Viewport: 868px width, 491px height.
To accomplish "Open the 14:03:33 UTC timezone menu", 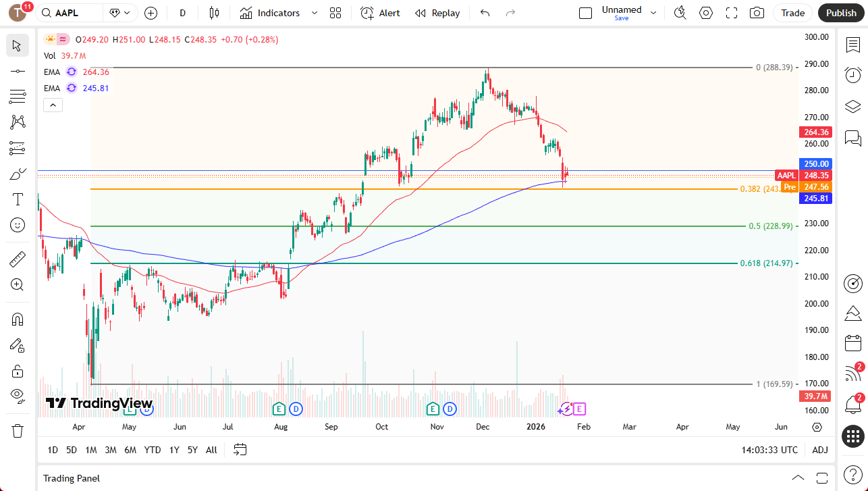I will click(769, 450).
